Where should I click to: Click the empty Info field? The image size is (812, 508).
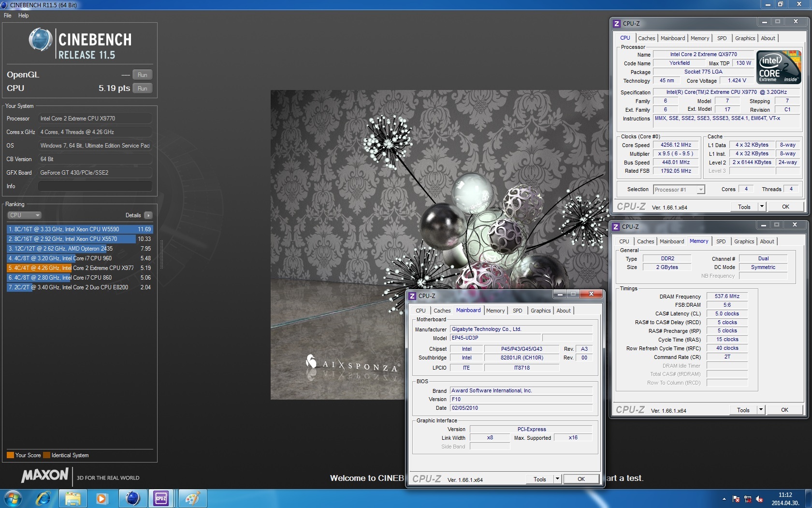click(x=95, y=186)
